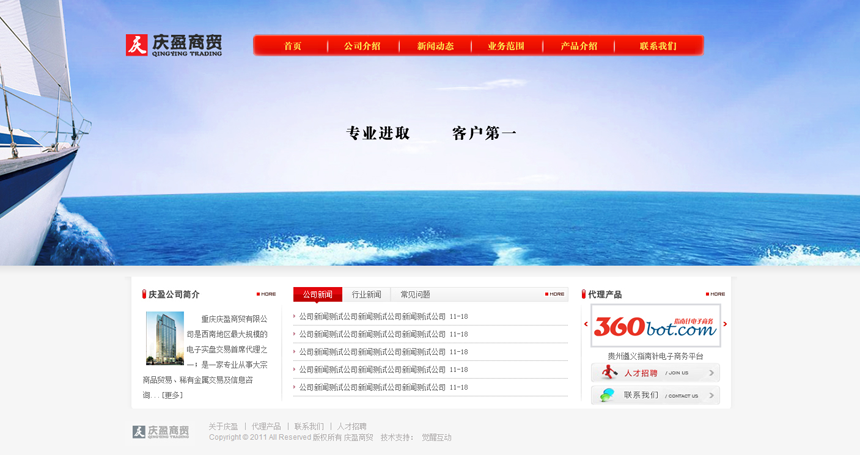Select 业务范围 in the navigation bar
860x455 pixels.
click(x=506, y=46)
